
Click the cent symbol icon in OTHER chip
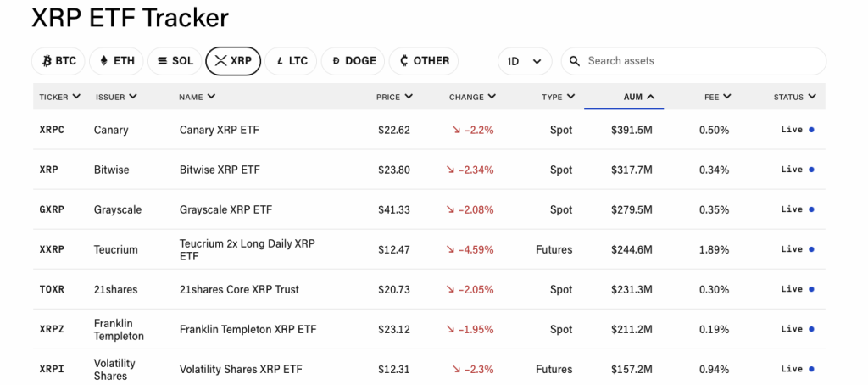(x=403, y=61)
